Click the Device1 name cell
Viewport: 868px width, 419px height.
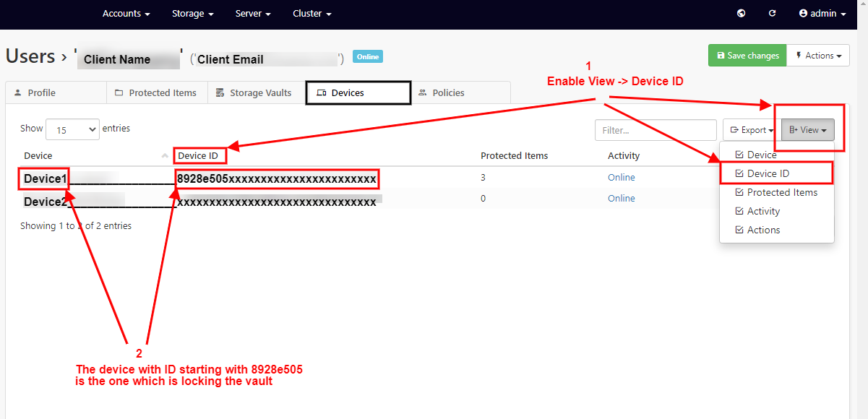pyautogui.click(x=45, y=178)
